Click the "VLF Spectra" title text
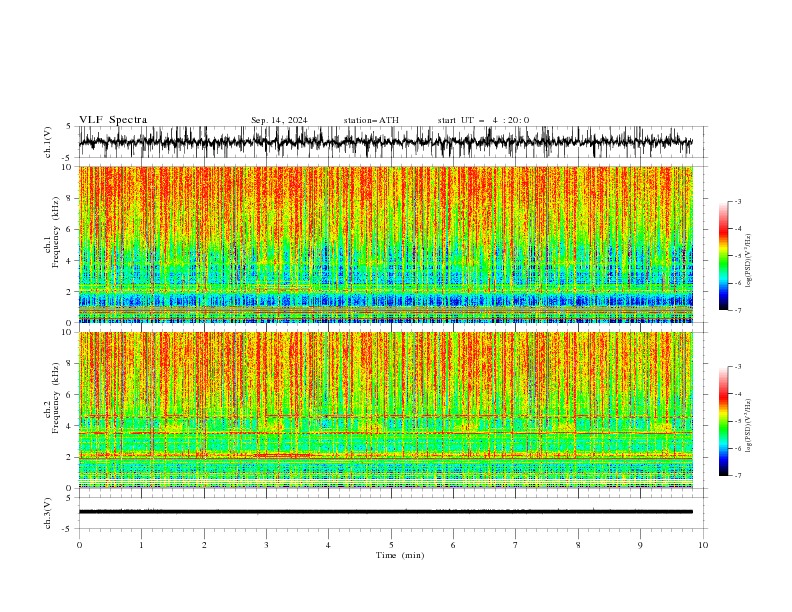The width and height of the screenshot is (792, 612). [113, 120]
